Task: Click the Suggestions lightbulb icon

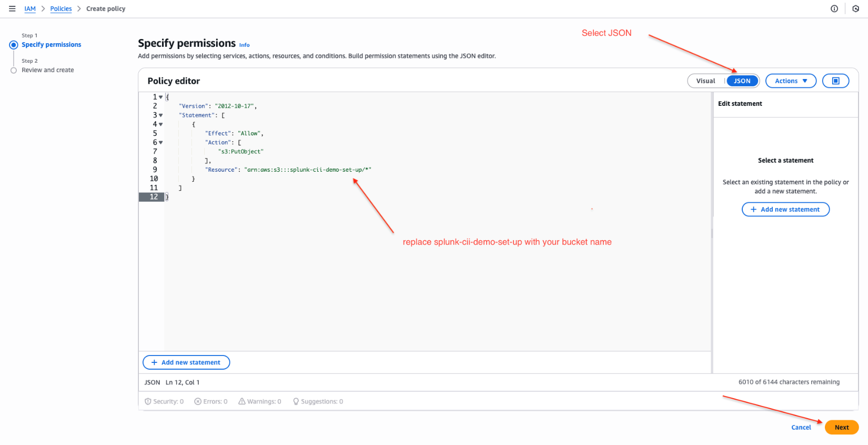Action: 296,402
